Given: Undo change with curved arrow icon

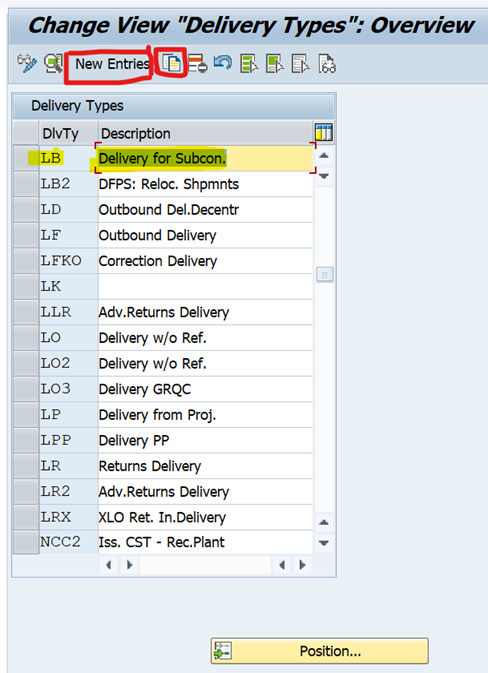Looking at the screenshot, I should 223,63.
